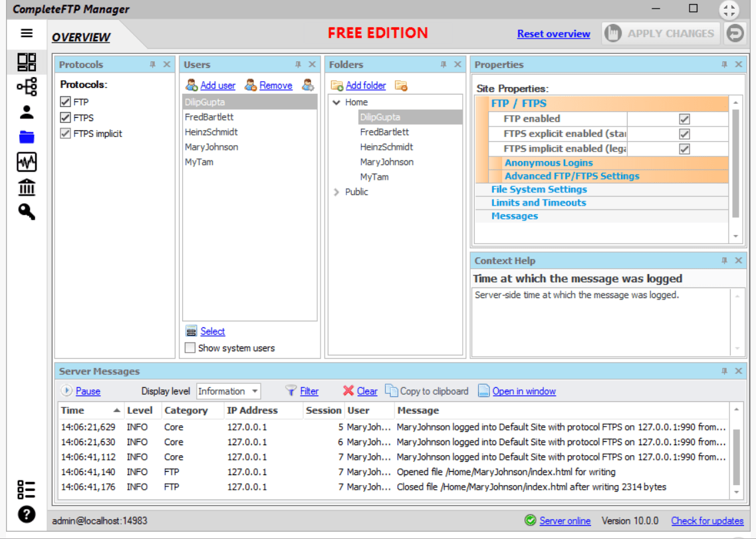
Task: Open the monitoring waveform sidebar icon
Action: 27,162
